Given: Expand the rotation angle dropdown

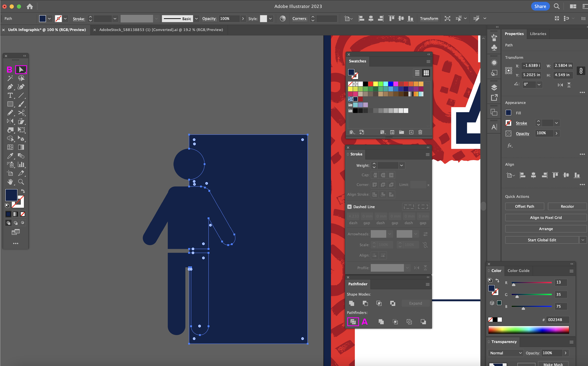Looking at the screenshot, I should point(539,84).
